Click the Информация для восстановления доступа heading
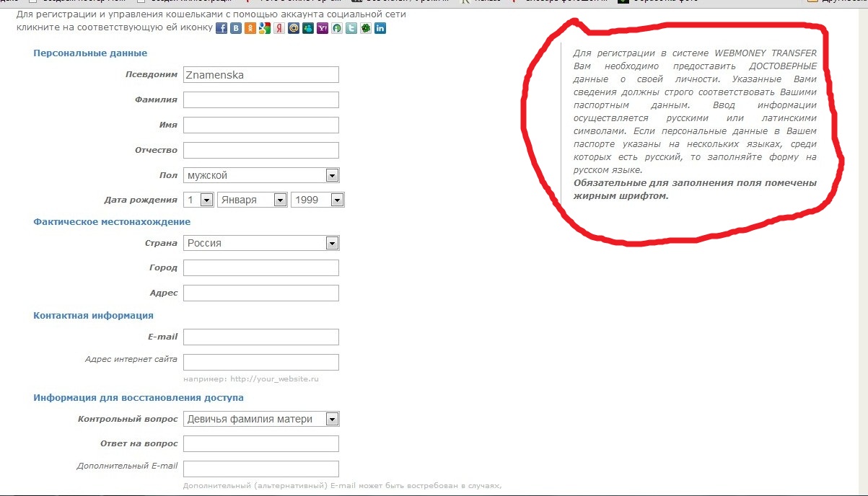Screen dimensions: 868x496 tap(139, 398)
